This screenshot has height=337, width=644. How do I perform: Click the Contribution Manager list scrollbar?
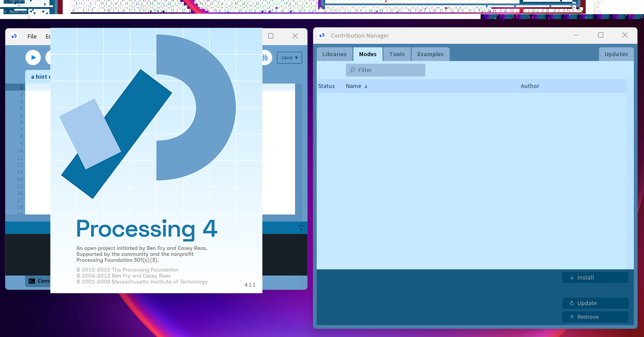pos(630,174)
